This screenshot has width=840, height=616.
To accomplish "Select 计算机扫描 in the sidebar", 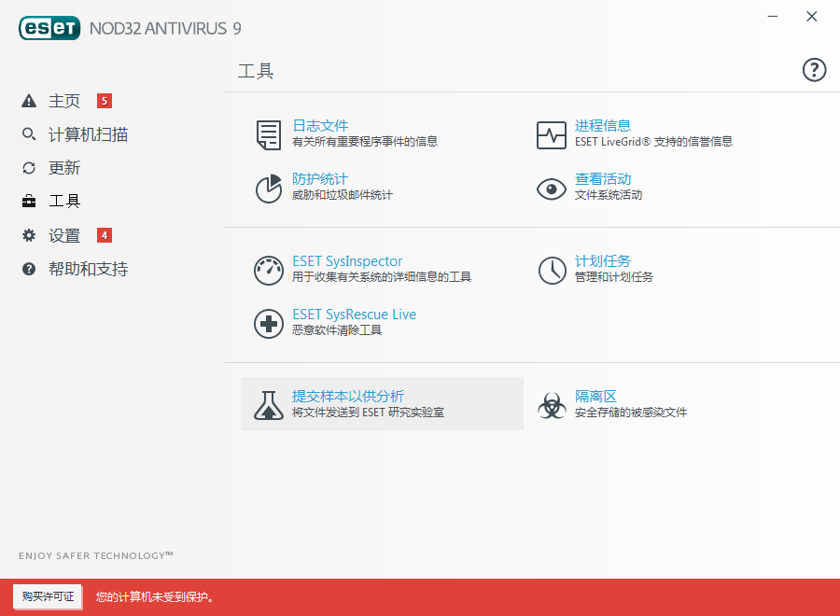I will (x=88, y=134).
